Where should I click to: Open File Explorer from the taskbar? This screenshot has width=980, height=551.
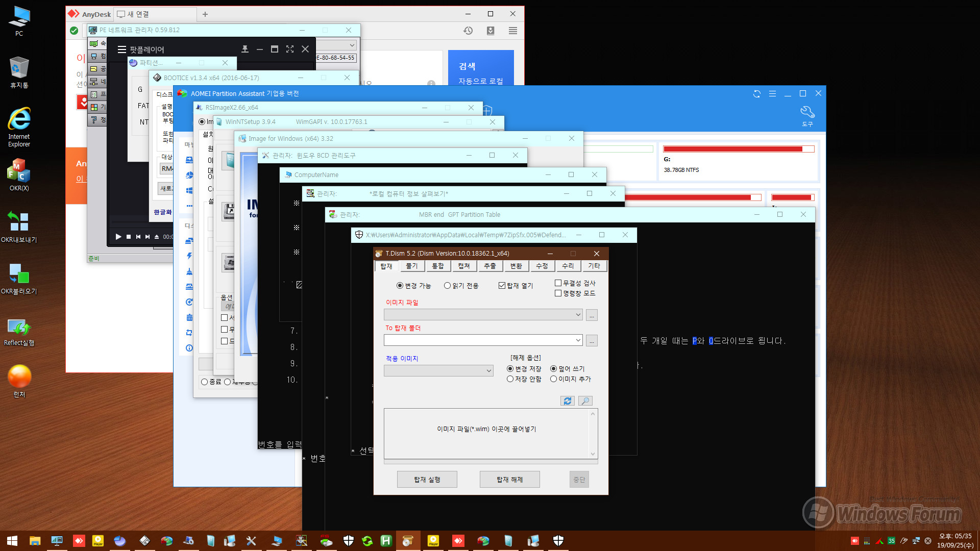point(35,541)
